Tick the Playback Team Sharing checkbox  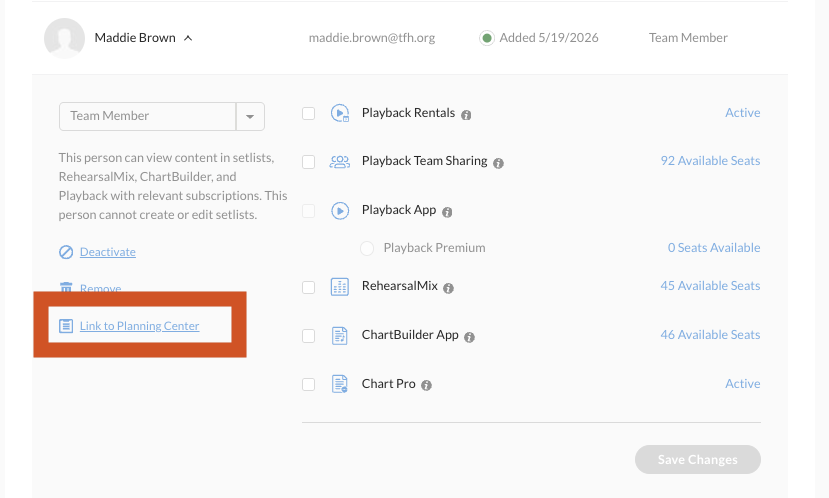(x=308, y=161)
